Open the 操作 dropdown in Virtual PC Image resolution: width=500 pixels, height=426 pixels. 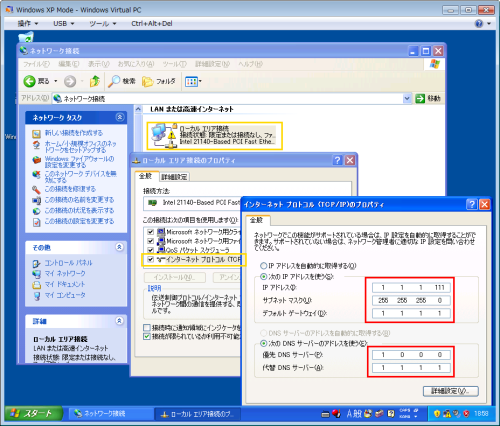pyautogui.click(x=28, y=24)
